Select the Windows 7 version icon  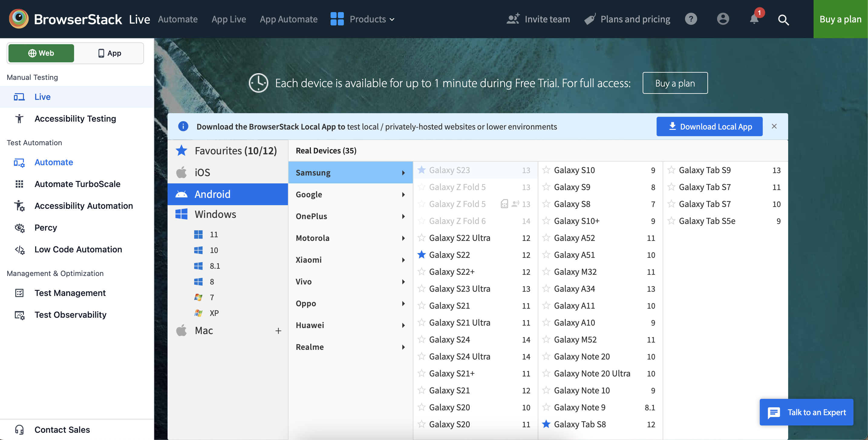pyautogui.click(x=198, y=297)
